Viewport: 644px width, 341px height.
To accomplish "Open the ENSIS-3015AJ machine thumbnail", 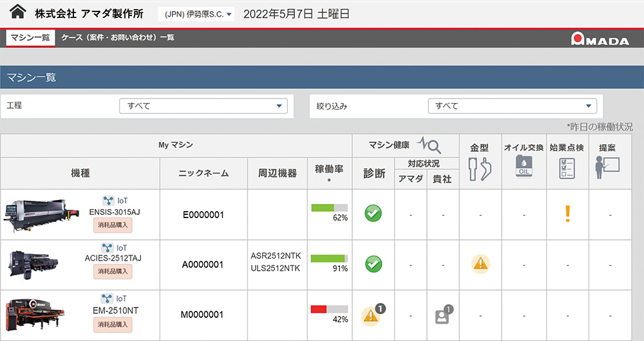I will 41,216.
